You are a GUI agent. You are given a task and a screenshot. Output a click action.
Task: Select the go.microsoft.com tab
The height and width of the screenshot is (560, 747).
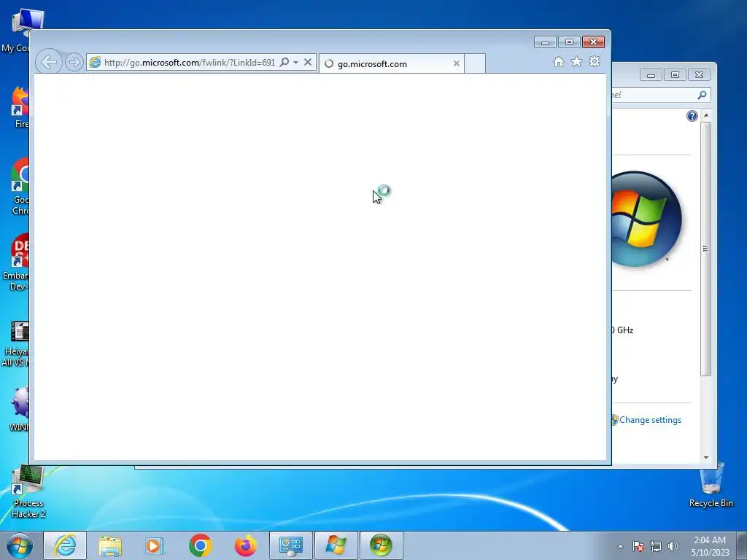[391, 64]
